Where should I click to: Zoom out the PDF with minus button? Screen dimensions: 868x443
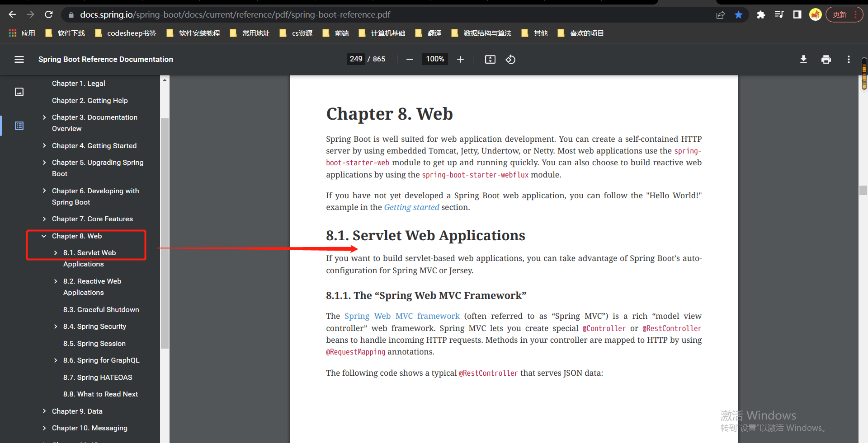coord(410,59)
